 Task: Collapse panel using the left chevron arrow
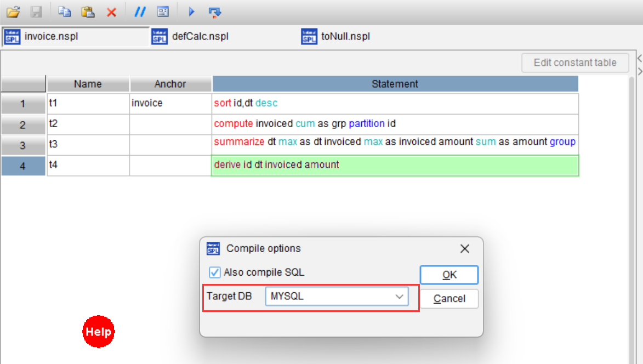click(x=640, y=59)
